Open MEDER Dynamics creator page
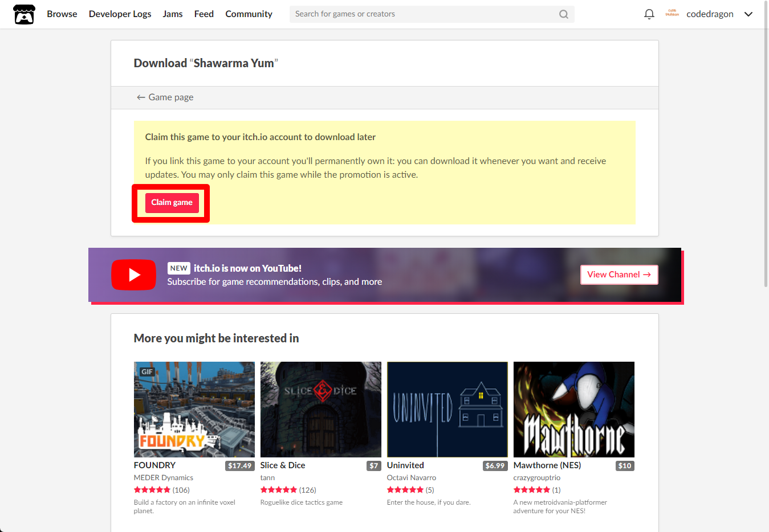 (164, 478)
